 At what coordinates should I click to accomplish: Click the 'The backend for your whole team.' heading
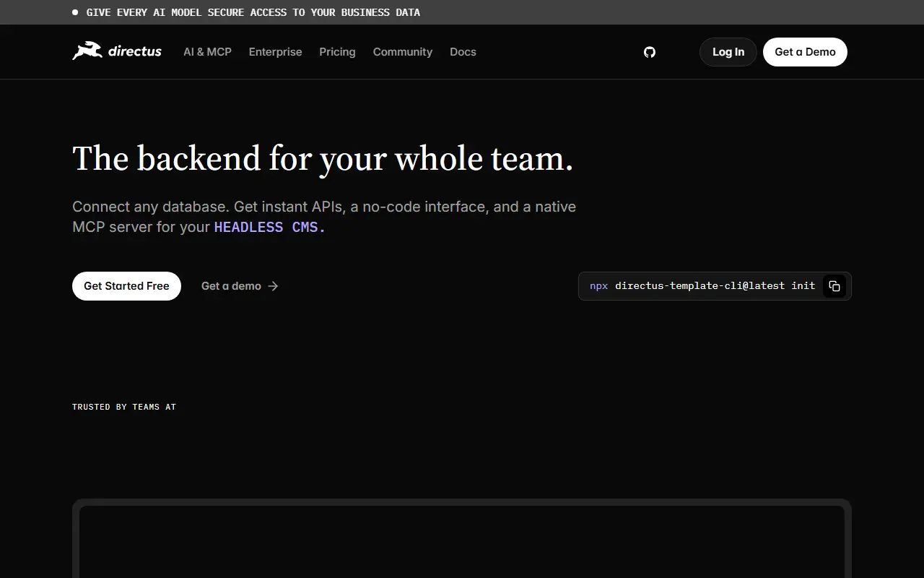pos(323,159)
